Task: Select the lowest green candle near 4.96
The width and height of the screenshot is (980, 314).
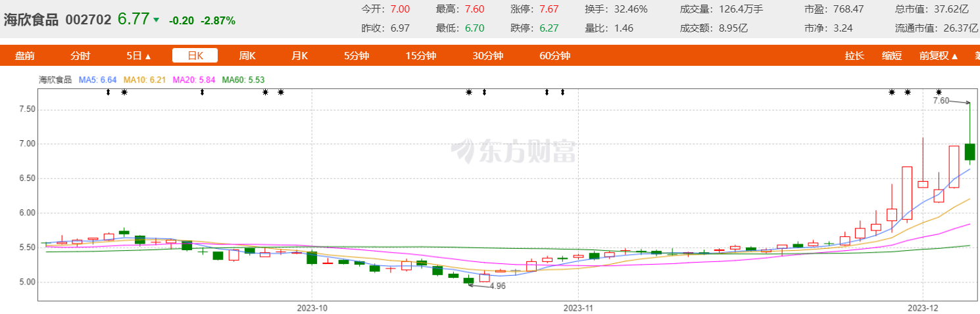Action: point(468,280)
